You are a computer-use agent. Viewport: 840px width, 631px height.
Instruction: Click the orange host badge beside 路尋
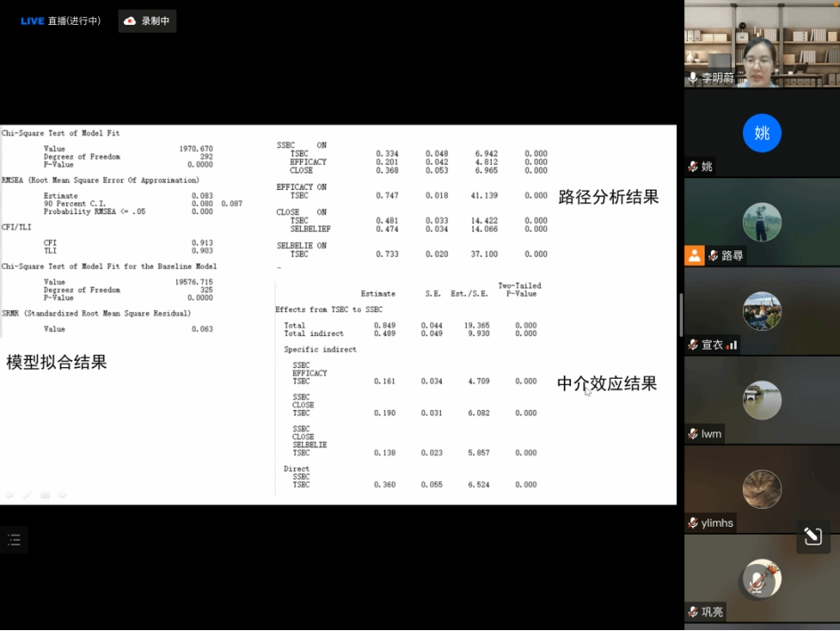694,256
